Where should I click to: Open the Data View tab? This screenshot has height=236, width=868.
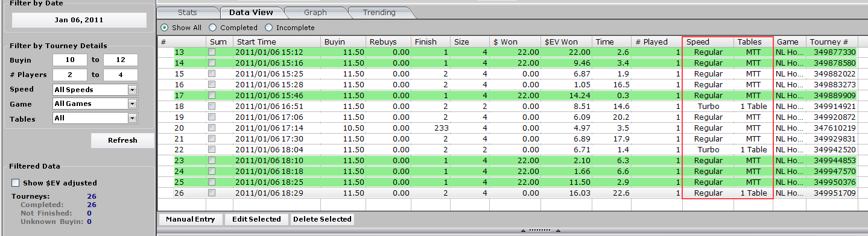pyautogui.click(x=251, y=12)
